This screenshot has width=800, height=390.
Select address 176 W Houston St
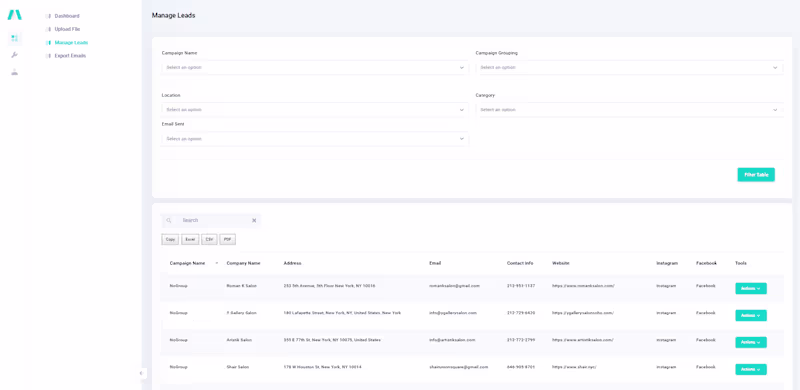[x=322, y=367]
